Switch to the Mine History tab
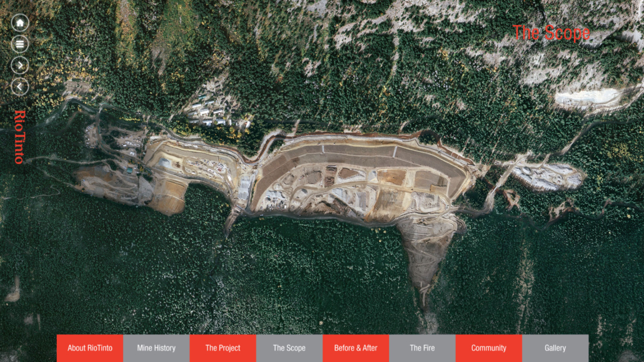Screen dimensions: 644x362 (156, 348)
